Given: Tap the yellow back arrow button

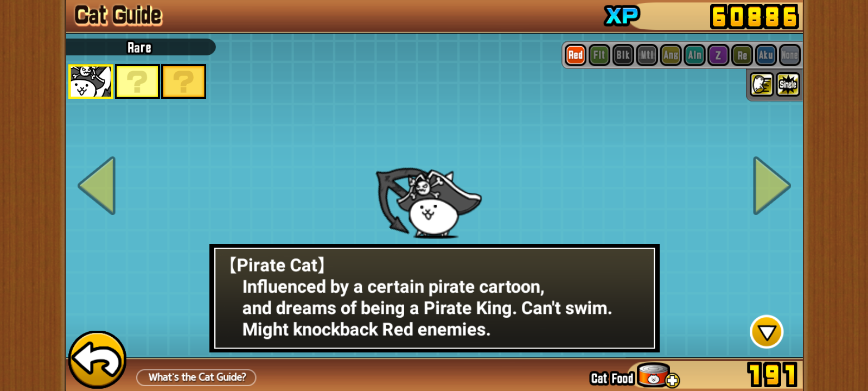Looking at the screenshot, I should tap(98, 360).
